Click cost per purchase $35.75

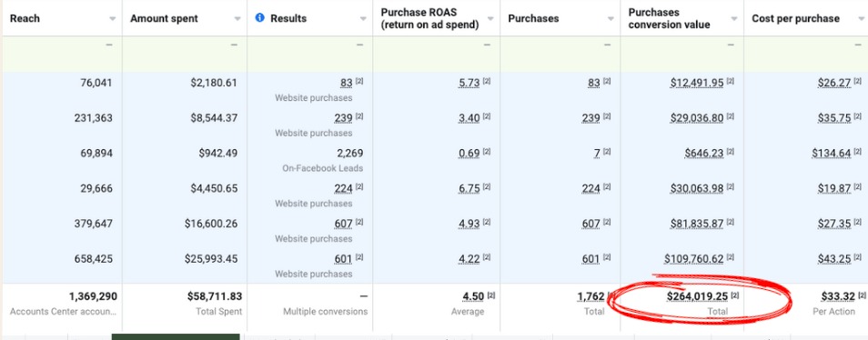(x=834, y=118)
